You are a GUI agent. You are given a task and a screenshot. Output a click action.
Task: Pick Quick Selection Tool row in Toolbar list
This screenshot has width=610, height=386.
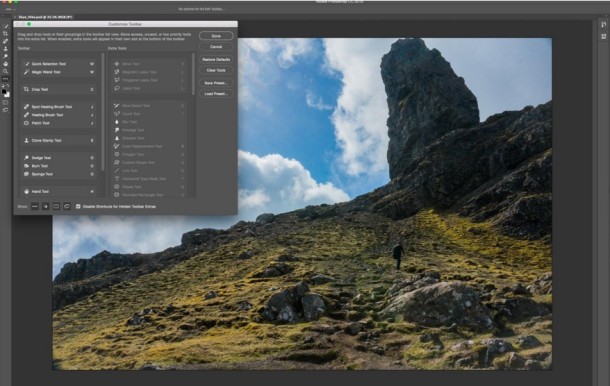tap(59, 64)
